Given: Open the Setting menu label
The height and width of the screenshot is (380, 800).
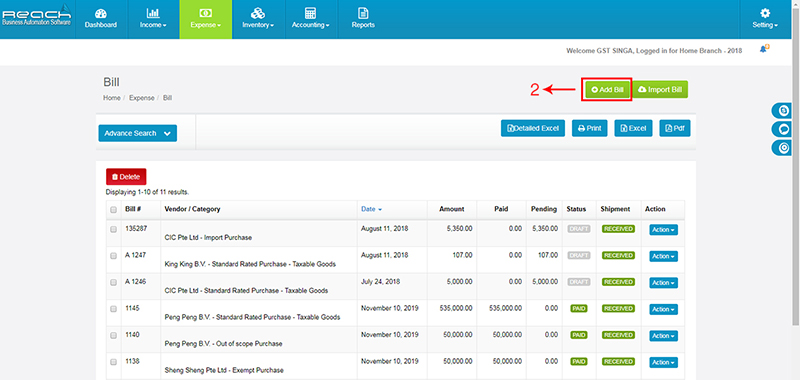Looking at the screenshot, I should point(765,25).
